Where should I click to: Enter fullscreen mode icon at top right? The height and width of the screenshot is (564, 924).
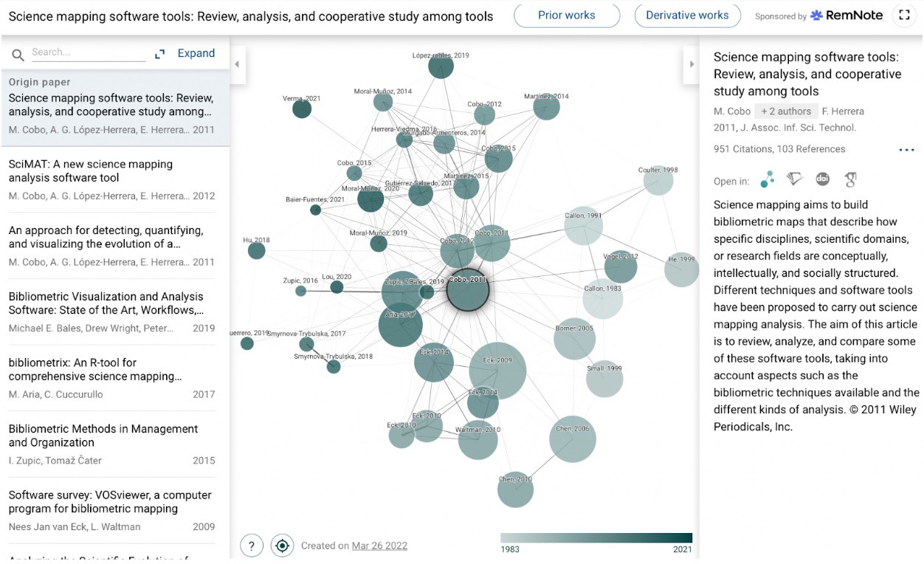904,15
